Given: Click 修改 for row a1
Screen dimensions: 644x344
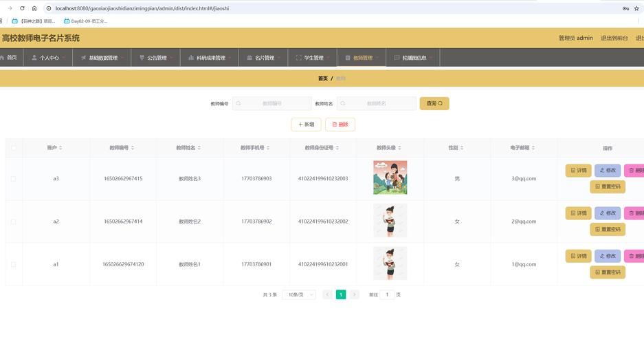Looking at the screenshot, I should click(608, 256).
